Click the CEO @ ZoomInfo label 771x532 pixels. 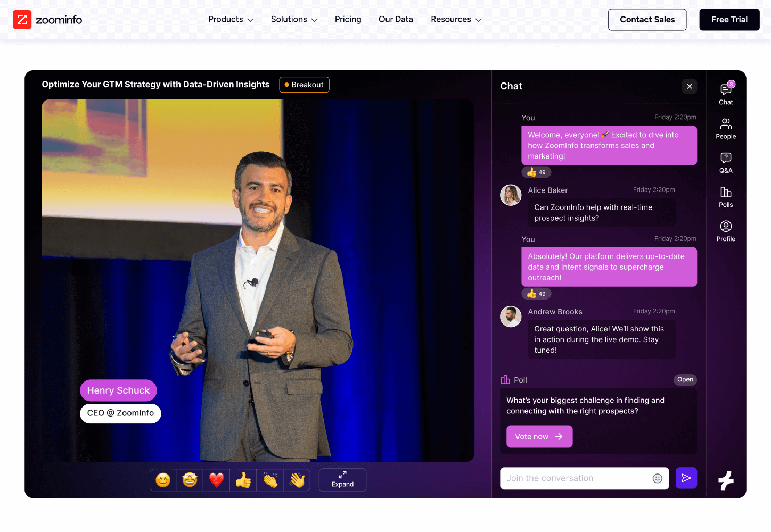(x=120, y=413)
